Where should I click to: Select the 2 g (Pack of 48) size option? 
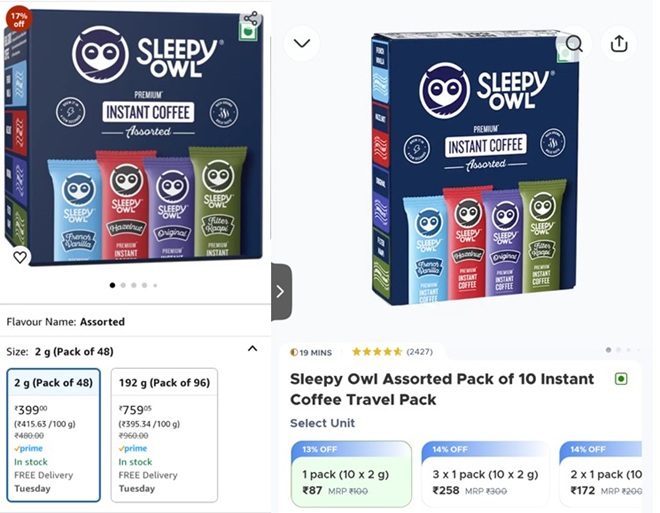pyautogui.click(x=53, y=435)
